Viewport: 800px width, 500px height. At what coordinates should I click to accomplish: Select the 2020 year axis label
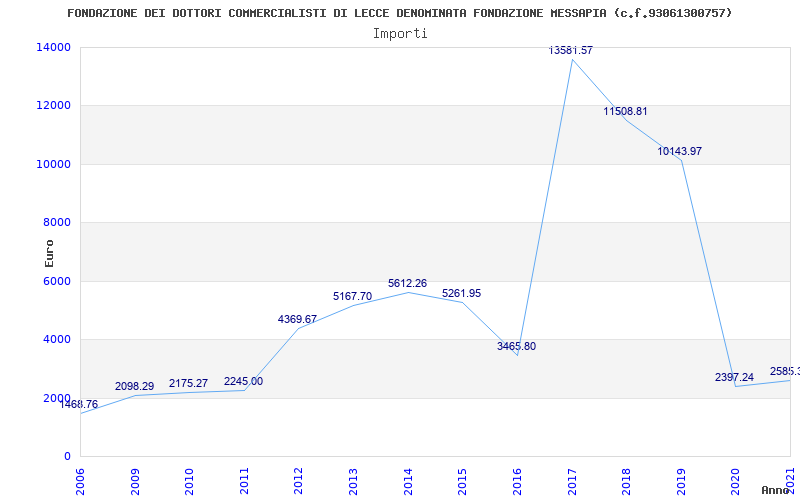click(735, 481)
